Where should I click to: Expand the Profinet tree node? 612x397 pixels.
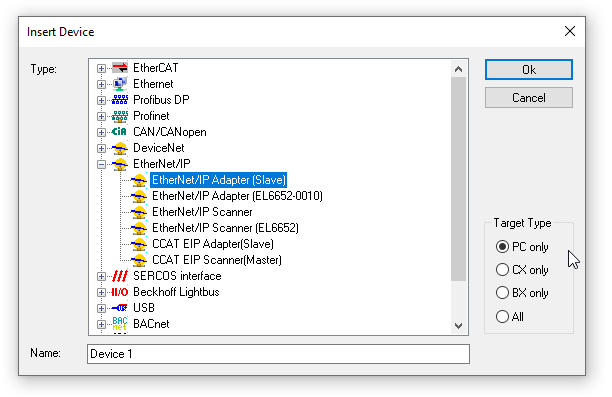tap(101, 116)
